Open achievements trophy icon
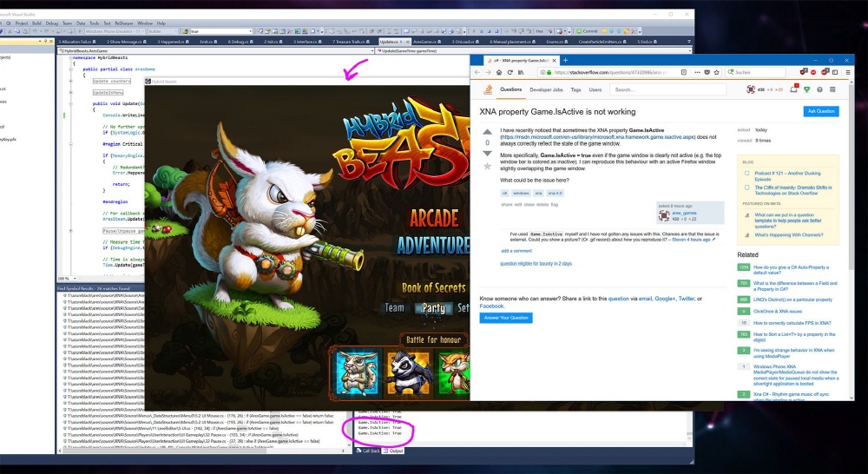This screenshot has height=474, width=868. (806, 89)
